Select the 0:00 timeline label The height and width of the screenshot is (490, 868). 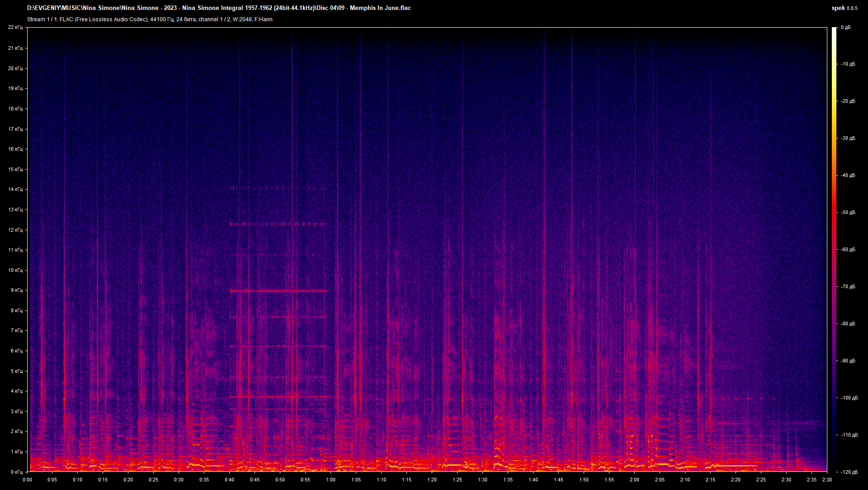coord(27,480)
